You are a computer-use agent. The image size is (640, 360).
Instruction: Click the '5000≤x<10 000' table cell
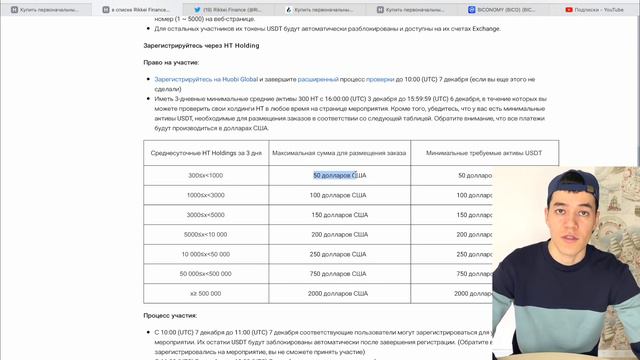(206, 234)
